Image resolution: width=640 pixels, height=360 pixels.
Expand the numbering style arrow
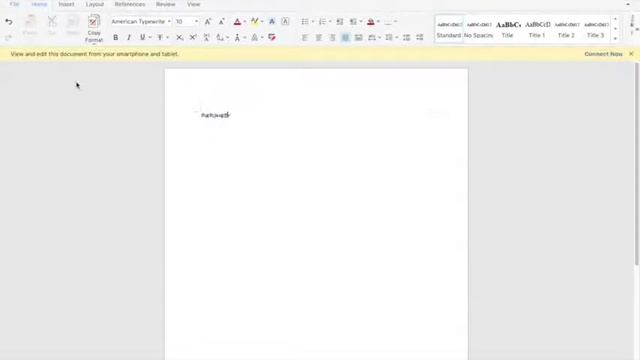330,22
